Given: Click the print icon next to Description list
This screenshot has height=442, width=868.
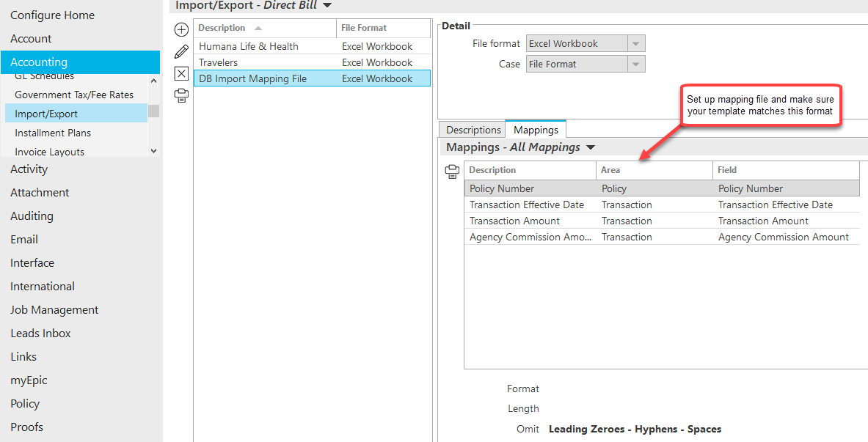Looking at the screenshot, I should 181,96.
